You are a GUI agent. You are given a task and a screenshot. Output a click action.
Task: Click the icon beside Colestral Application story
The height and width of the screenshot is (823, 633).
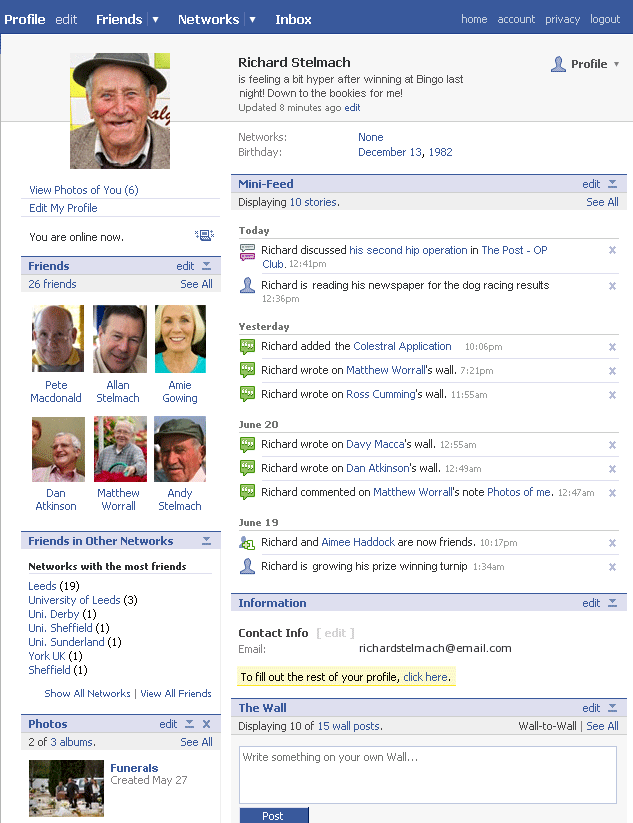click(247, 347)
